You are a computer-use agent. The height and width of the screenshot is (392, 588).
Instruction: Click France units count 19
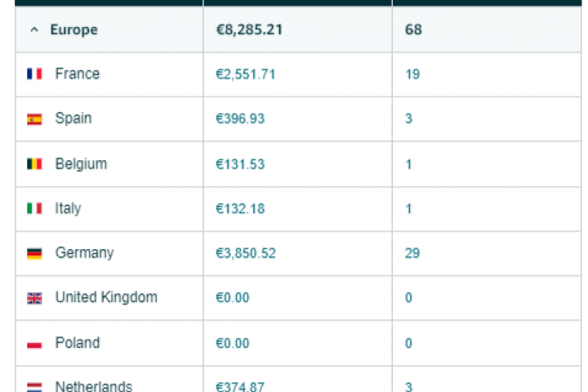click(412, 74)
